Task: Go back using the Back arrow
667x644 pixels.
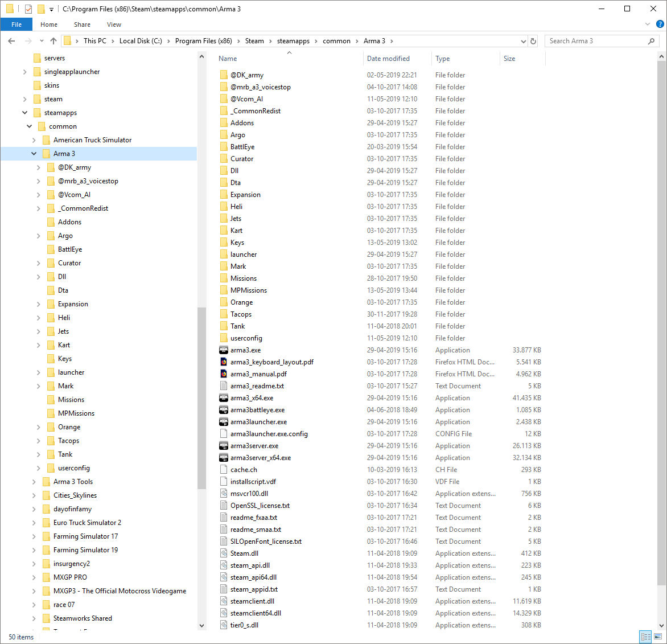Action: tap(11, 41)
